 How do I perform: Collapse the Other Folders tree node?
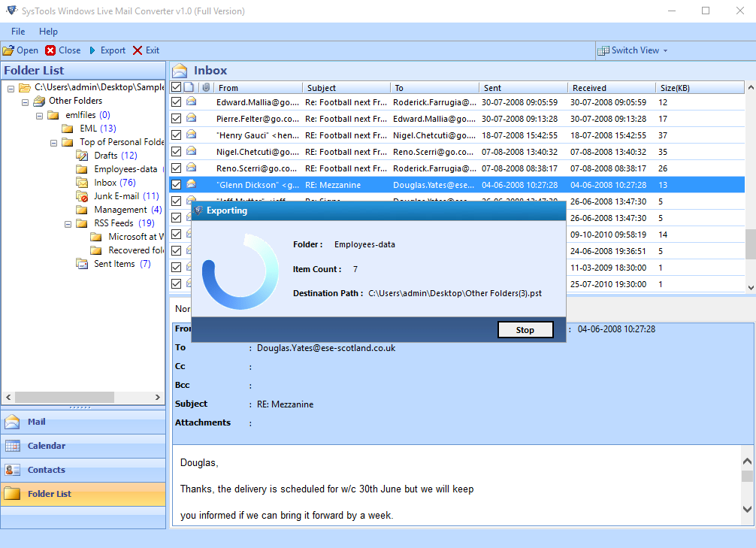[x=25, y=102]
